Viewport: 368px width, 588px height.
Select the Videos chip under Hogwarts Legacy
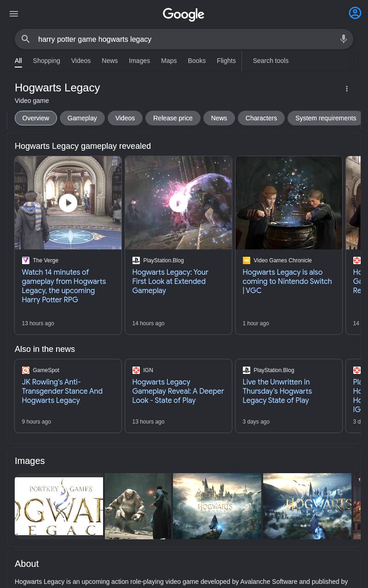point(125,118)
